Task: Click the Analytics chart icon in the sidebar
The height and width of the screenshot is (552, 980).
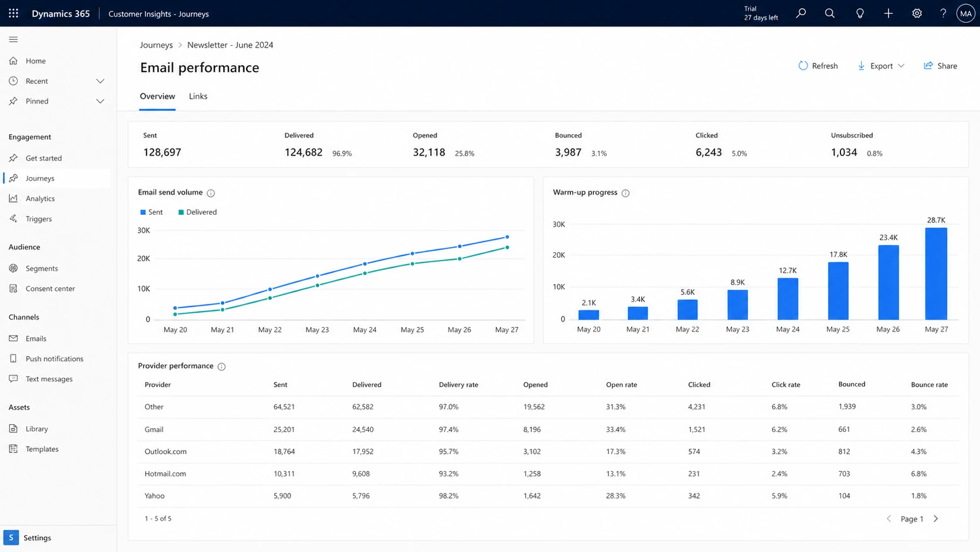Action: tap(13, 198)
